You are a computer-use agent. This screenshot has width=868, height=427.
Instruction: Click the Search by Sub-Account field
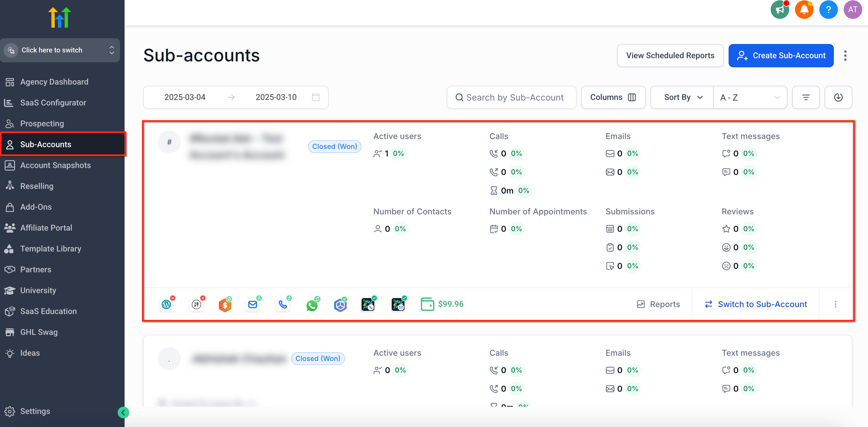click(512, 97)
